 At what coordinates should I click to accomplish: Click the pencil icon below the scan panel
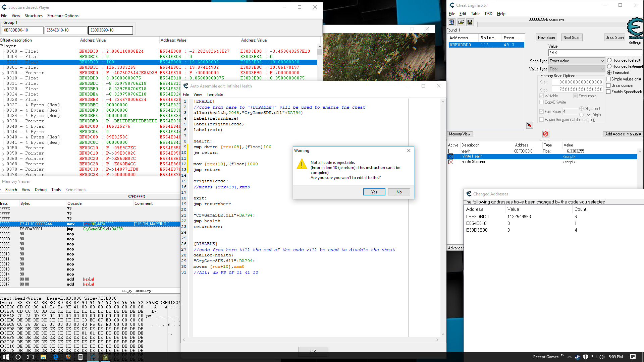click(530, 125)
